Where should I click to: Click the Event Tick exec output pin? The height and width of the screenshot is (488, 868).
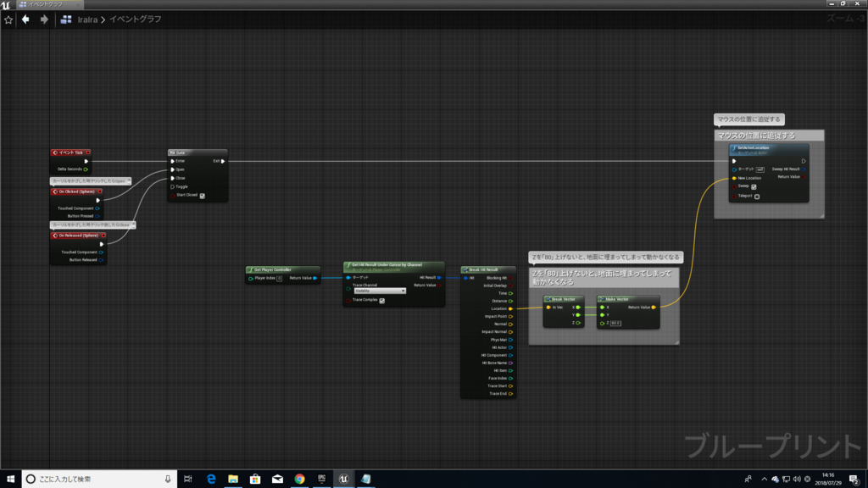point(86,161)
